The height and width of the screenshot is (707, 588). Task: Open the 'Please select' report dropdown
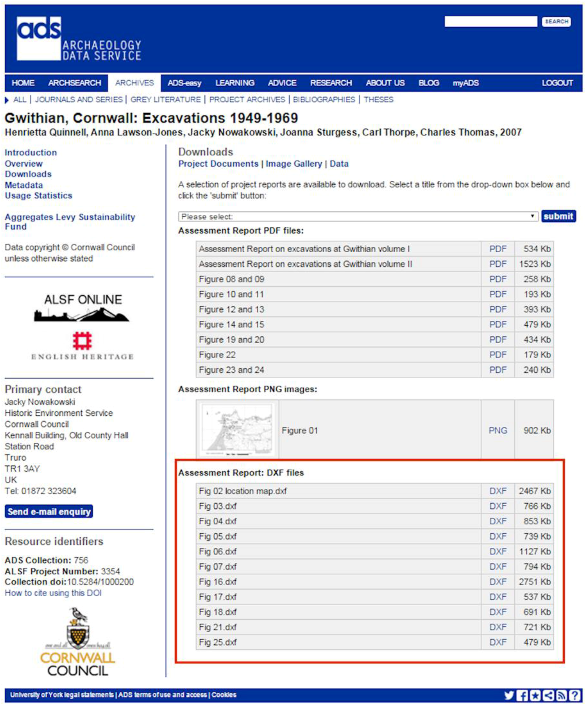pos(358,217)
